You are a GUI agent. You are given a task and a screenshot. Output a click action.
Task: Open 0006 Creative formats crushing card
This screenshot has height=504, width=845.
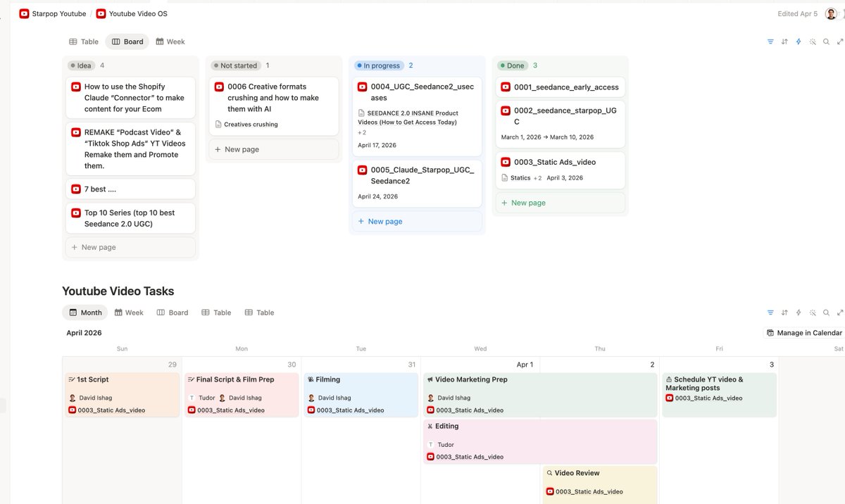274,106
